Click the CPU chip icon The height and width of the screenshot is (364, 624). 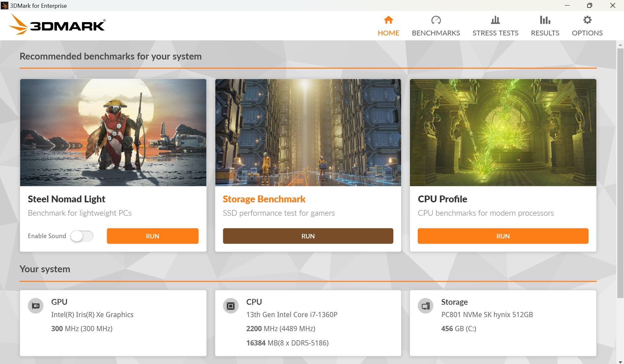pos(231,306)
